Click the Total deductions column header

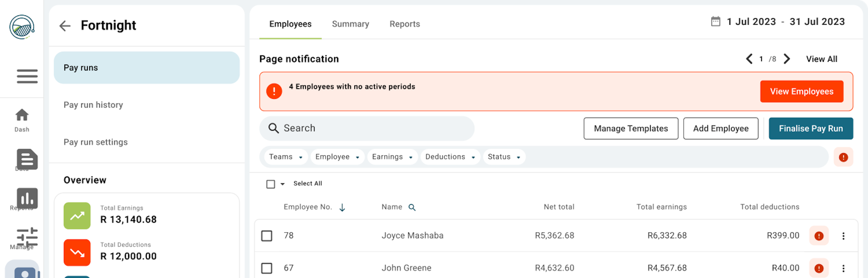[x=770, y=207]
